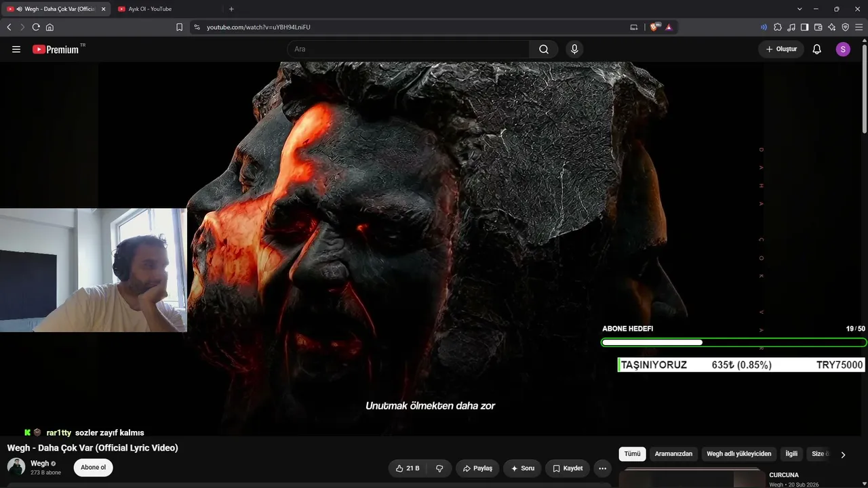Open a new browser tab
Image resolution: width=868 pixels, height=488 pixels.
click(x=231, y=9)
